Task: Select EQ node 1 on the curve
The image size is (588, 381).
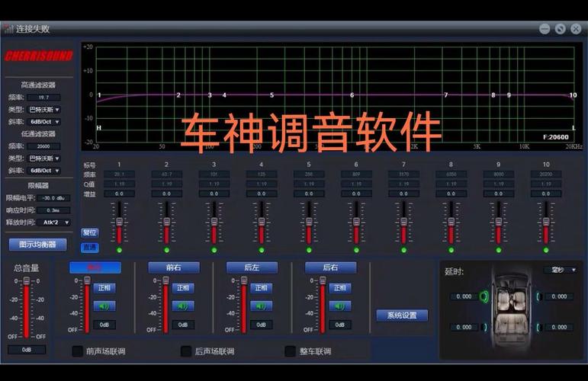Action: [99, 95]
